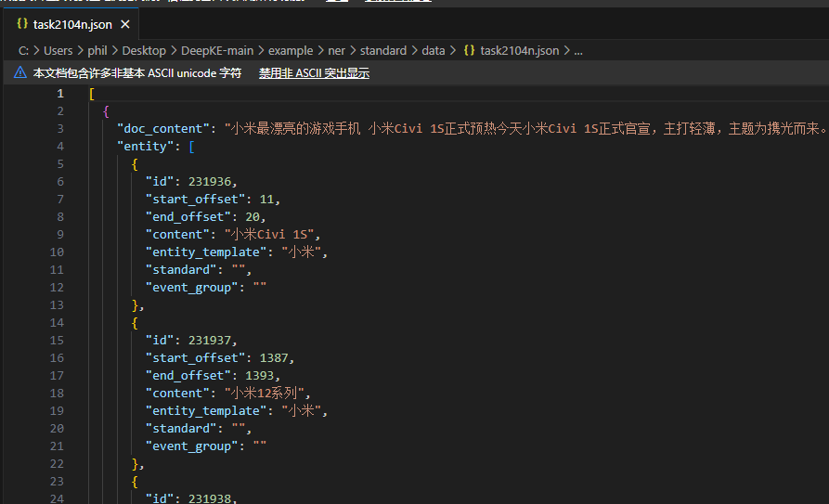Open the phil breadcrumb segment
This screenshot has height=504, width=829.
tap(97, 51)
